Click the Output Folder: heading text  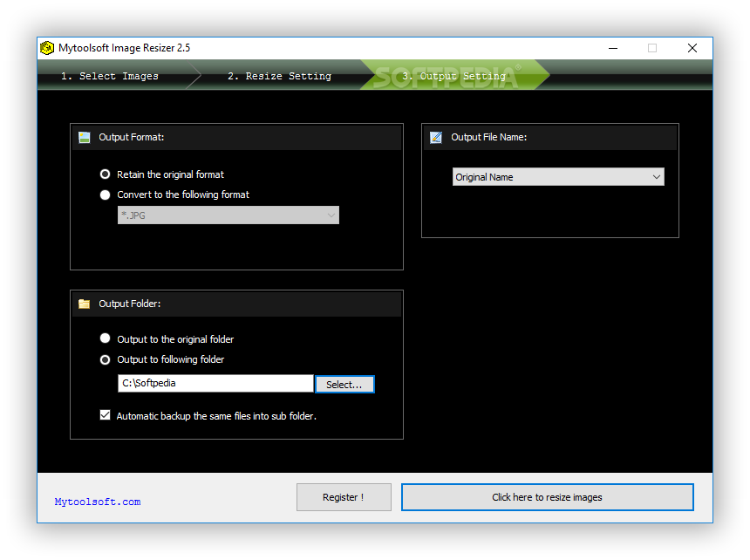click(x=130, y=304)
